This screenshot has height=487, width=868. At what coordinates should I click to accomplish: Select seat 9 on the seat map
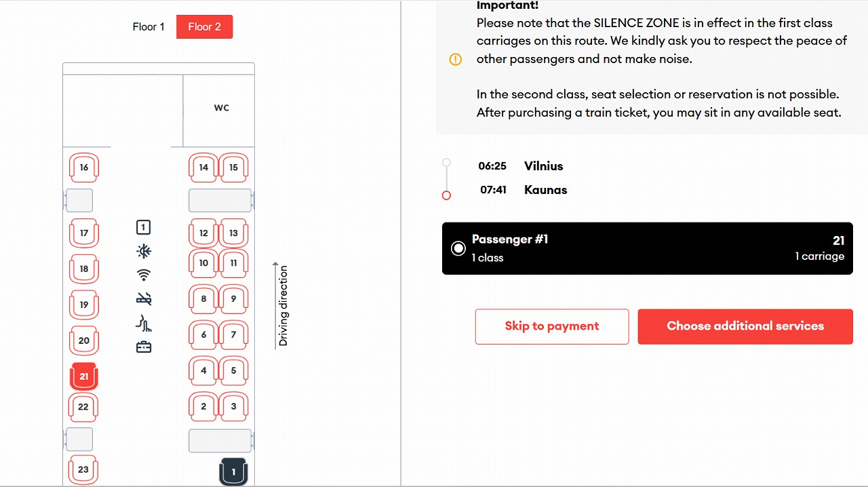pyautogui.click(x=233, y=298)
